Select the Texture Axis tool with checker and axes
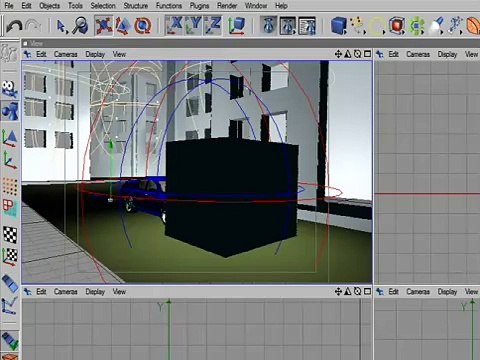 pos(10,256)
